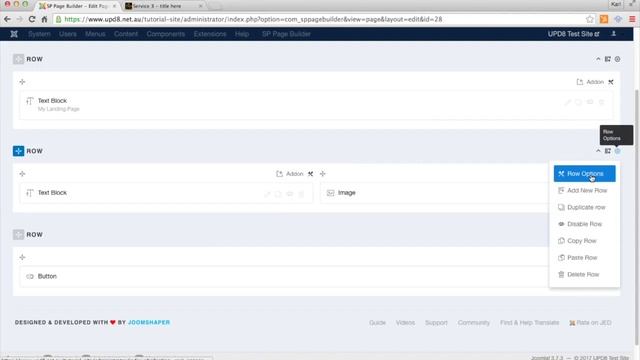Viewport: 640px width, 360px height.
Task: Toggle Disable Row in the row menu
Action: (584, 224)
